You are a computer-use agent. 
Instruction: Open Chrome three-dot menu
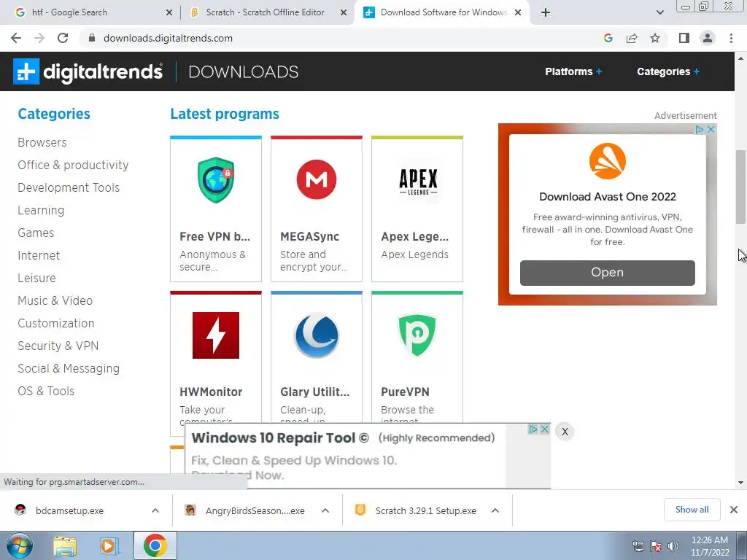click(731, 38)
